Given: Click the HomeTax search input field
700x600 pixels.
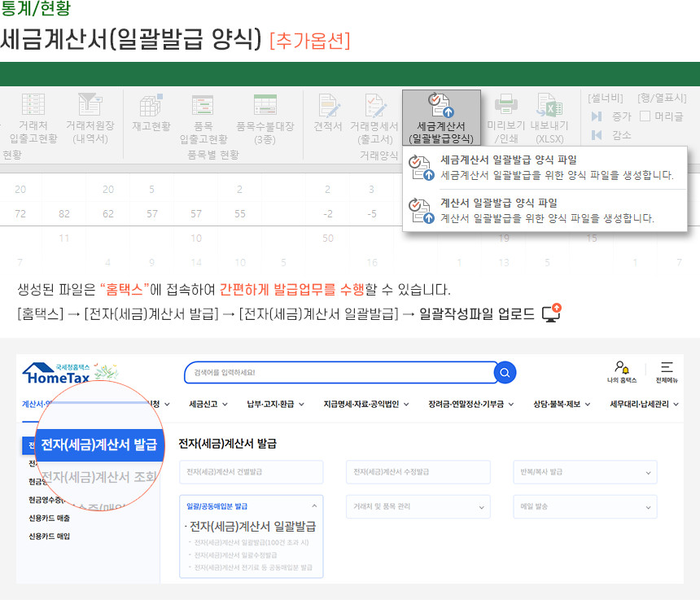Looking at the screenshot, I should coord(338,373).
